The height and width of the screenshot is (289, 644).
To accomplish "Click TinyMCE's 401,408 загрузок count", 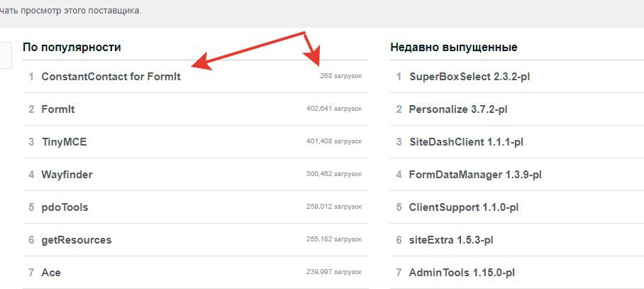I will pos(334,141).
